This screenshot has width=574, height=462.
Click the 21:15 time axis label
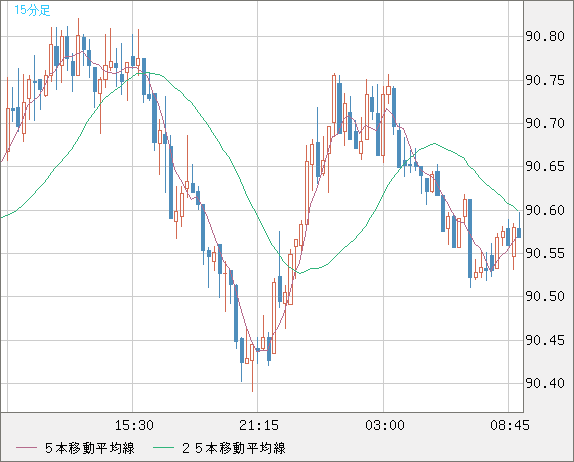pyautogui.click(x=259, y=425)
